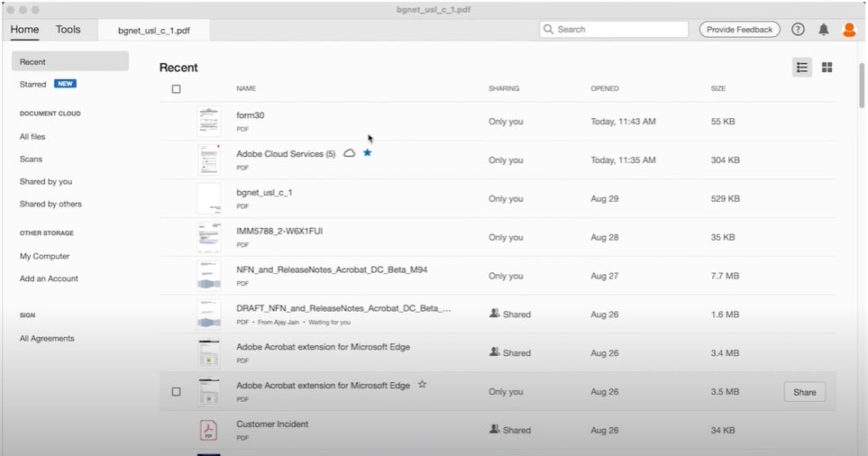Check the highlighted Adobe Acrobat extension row
The image size is (868, 456).
pyautogui.click(x=176, y=392)
